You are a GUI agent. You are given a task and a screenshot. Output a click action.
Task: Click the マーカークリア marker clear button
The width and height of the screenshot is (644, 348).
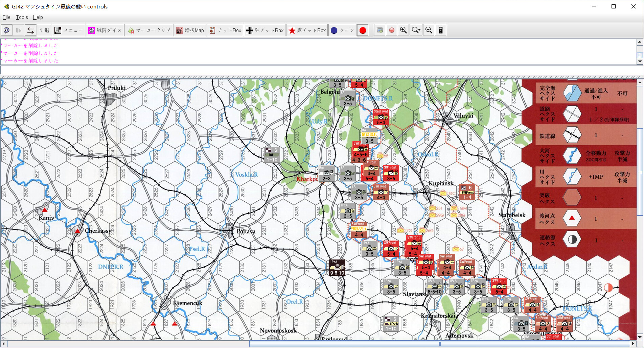tap(149, 30)
